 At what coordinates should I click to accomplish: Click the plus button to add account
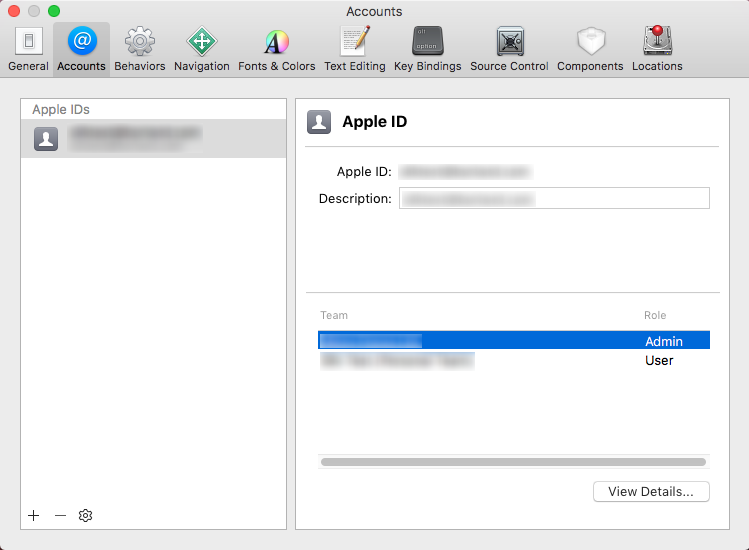pos(34,515)
